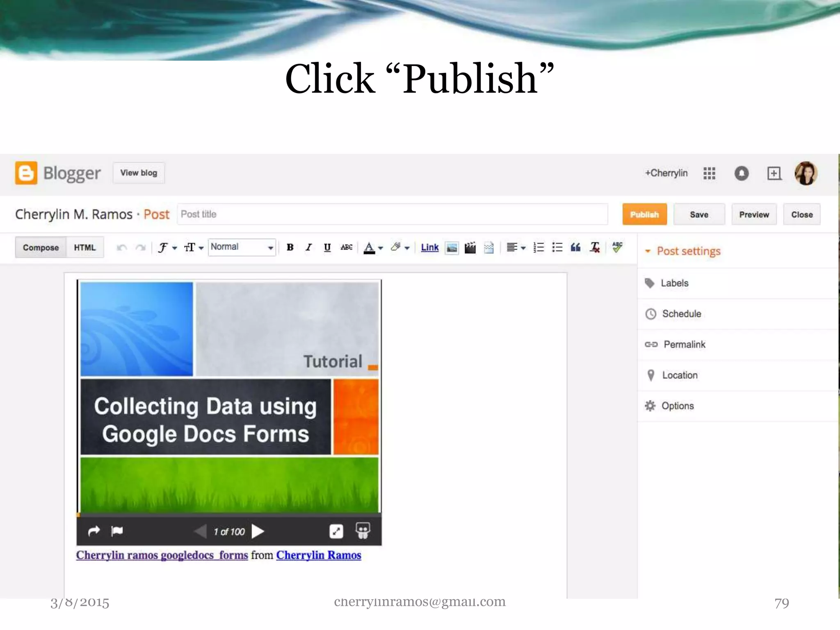Click the numbered list icon
The width and height of the screenshot is (840, 630).
[x=539, y=247]
